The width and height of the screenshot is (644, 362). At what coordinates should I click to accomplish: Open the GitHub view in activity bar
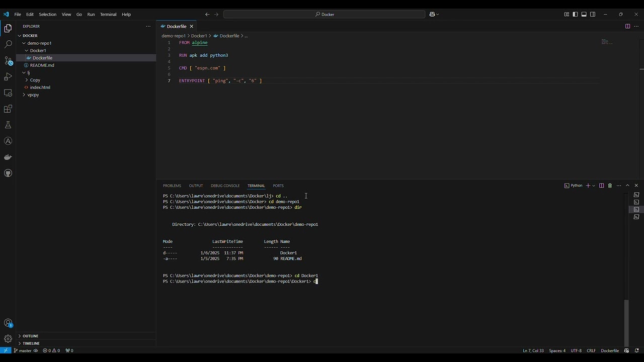[x=8, y=173]
